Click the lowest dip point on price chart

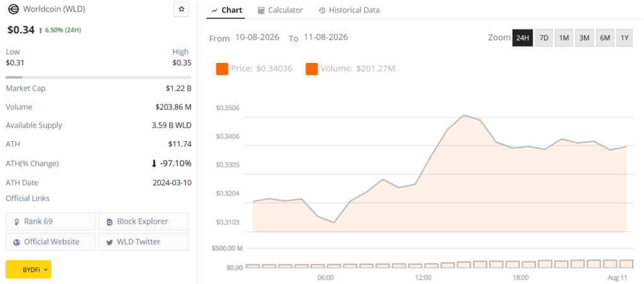coord(333,223)
